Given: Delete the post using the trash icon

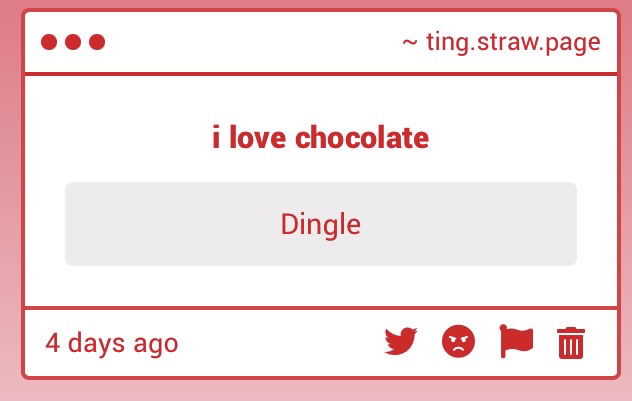Looking at the screenshot, I should [570, 343].
